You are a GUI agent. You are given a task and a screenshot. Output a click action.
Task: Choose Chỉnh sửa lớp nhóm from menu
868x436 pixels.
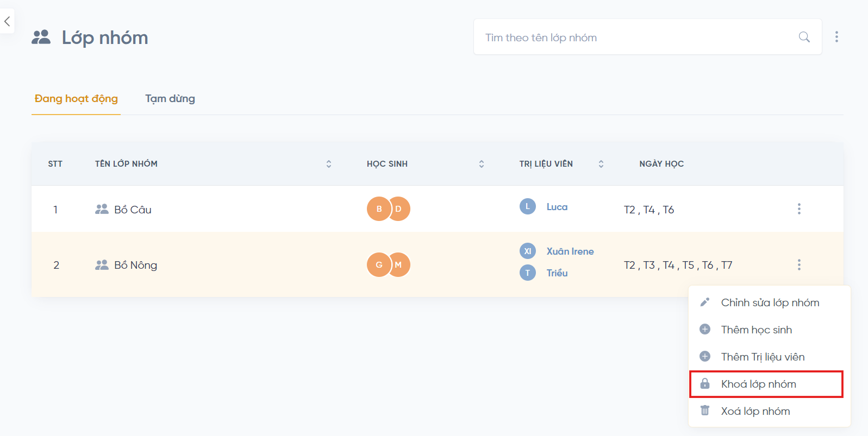click(770, 303)
